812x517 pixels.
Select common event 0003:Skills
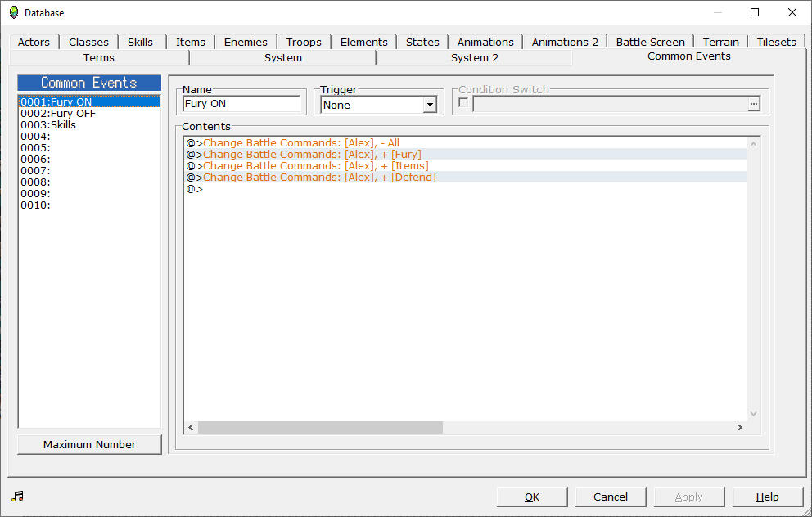[x=89, y=124]
